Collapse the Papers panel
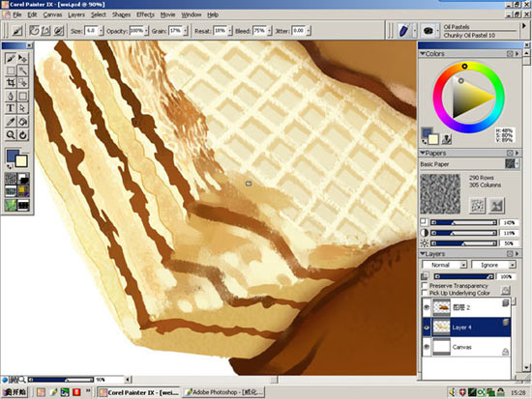Screen dimensions: 532x399 tap(423, 154)
